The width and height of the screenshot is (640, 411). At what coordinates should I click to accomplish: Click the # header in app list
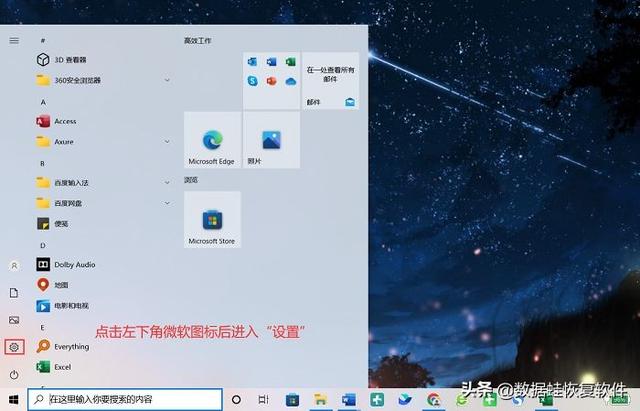click(x=43, y=40)
